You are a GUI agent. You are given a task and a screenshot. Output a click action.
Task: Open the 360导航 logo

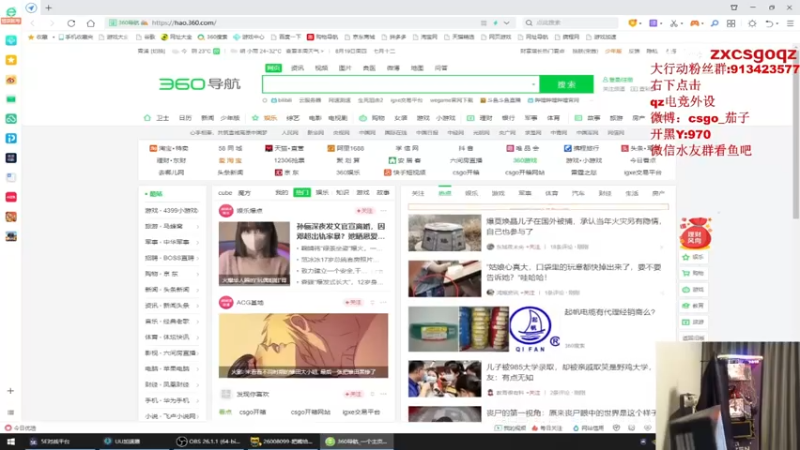coord(199,84)
